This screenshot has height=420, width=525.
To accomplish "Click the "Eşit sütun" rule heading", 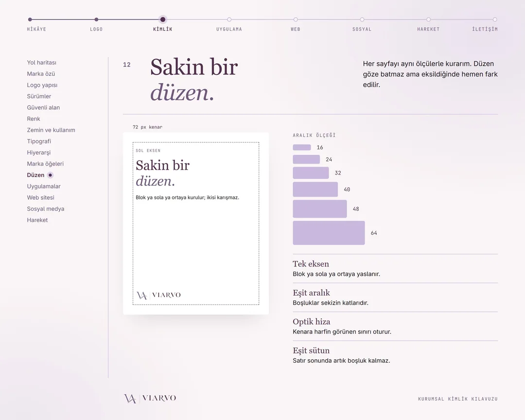I will coord(311,350).
